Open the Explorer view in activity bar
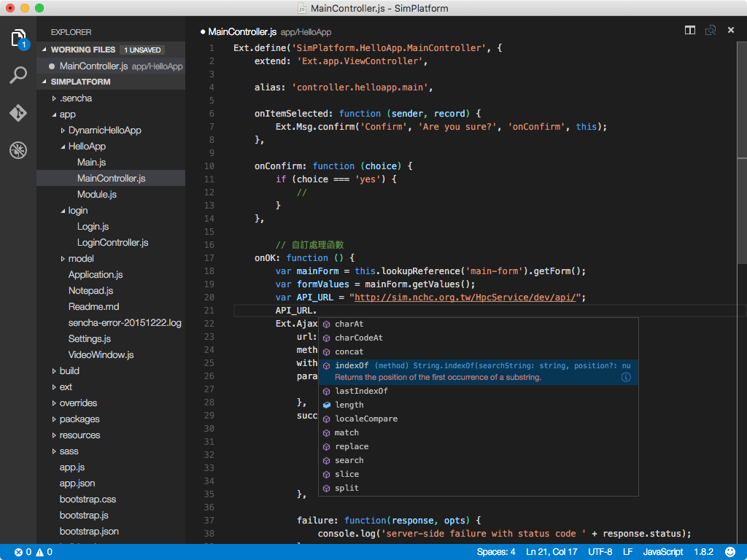This screenshot has width=747, height=560. coord(18,39)
